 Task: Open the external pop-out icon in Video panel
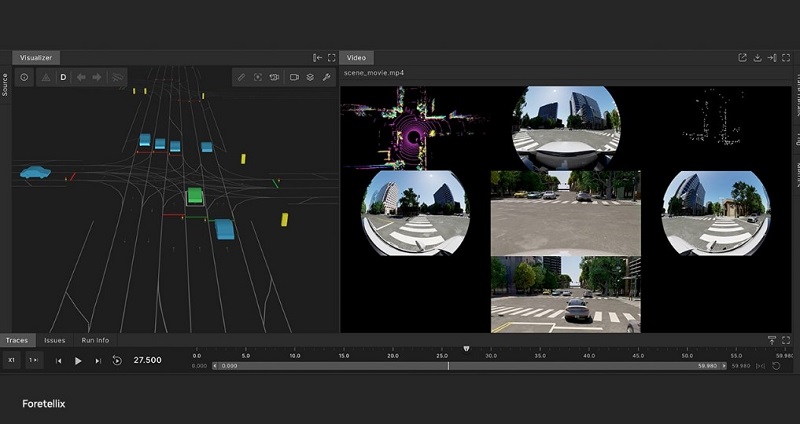[x=742, y=58]
